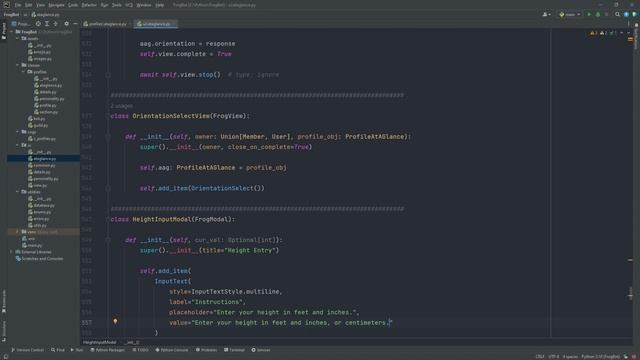Screen dimensions: 640x360
Task: Open the user account icon dropdown
Action: click(546, 14)
